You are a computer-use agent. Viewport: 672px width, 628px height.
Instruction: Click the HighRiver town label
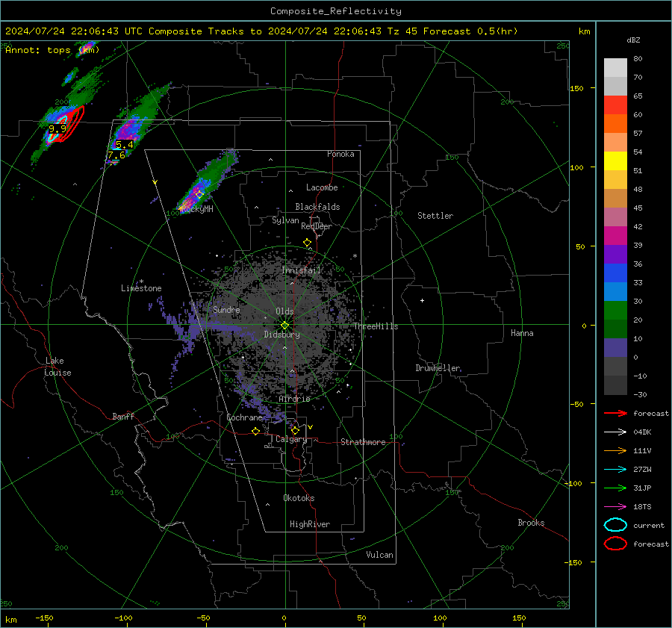click(310, 524)
